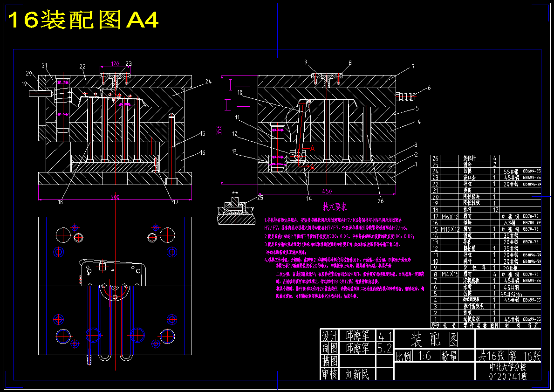Click the "制图" label in the title block
The height and width of the screenshot is (392, 554).
tap(329, 348)
